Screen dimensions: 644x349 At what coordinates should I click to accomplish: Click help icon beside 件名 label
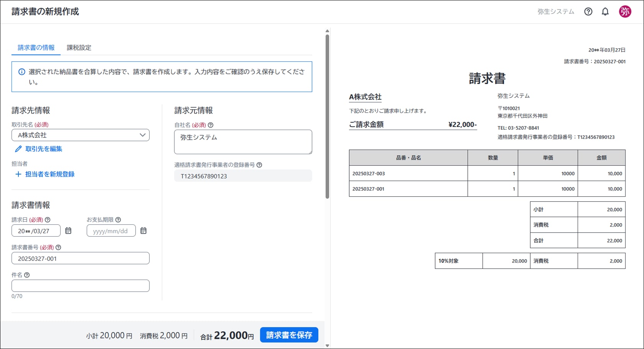(27, 275)
